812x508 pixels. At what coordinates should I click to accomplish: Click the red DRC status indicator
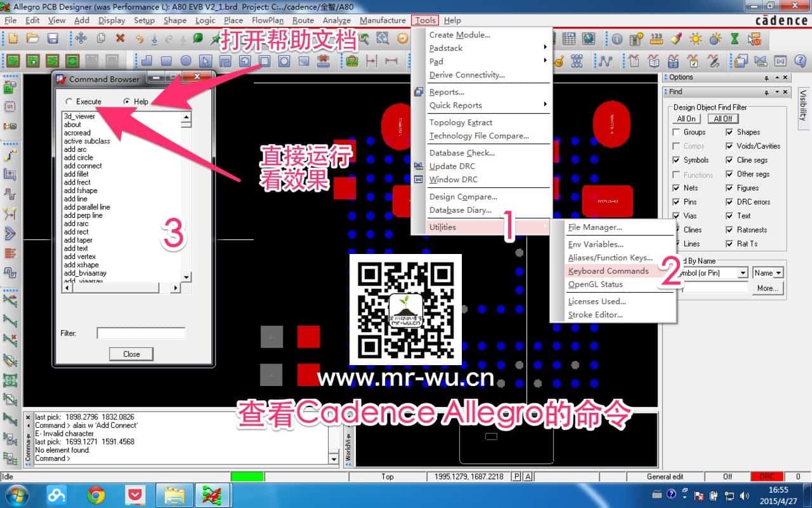pos(766,477)
